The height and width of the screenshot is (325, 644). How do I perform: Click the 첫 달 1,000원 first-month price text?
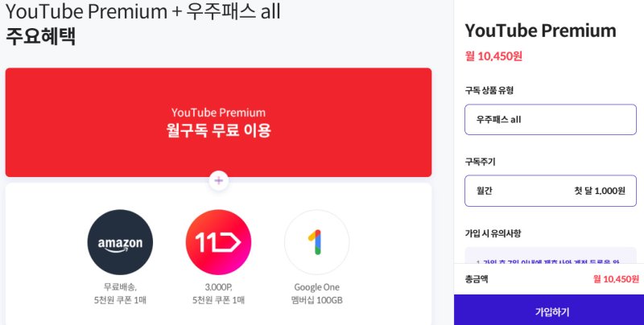click(x=599, y=191)
